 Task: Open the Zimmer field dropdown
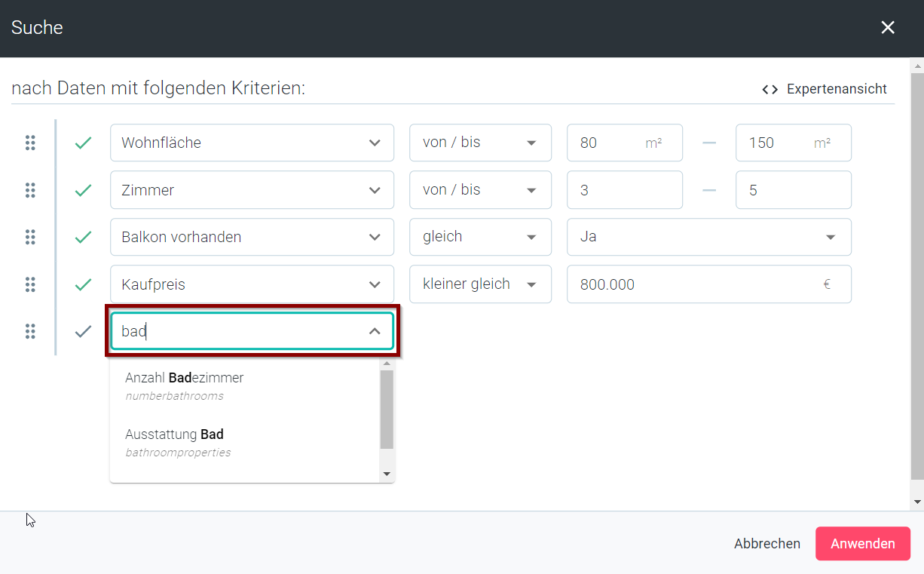252,190
